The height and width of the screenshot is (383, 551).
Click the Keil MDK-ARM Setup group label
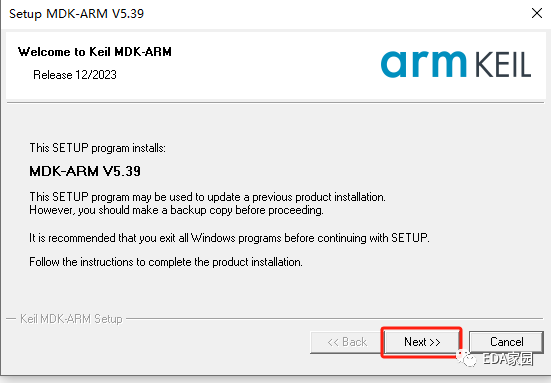pyautogui.click(x=71, y=319)
